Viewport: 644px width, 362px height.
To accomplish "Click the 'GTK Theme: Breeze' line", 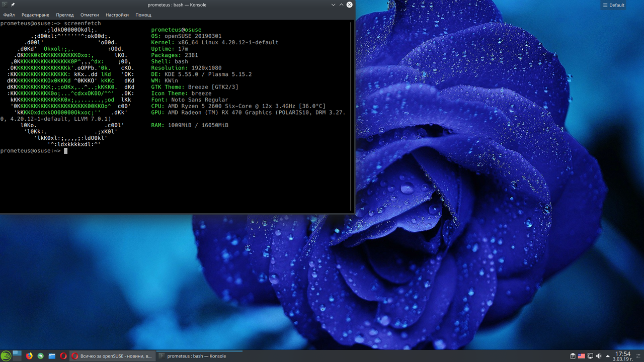I will [x=195, y=87].
